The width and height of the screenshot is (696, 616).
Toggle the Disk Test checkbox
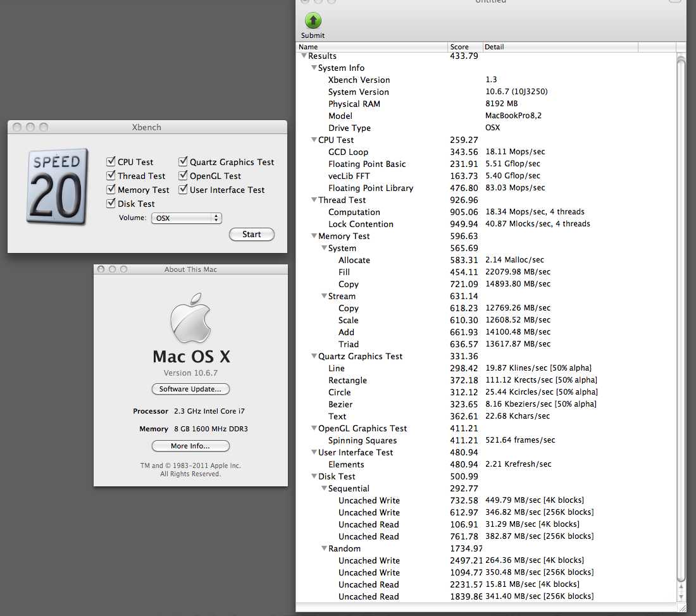point(111,203)
